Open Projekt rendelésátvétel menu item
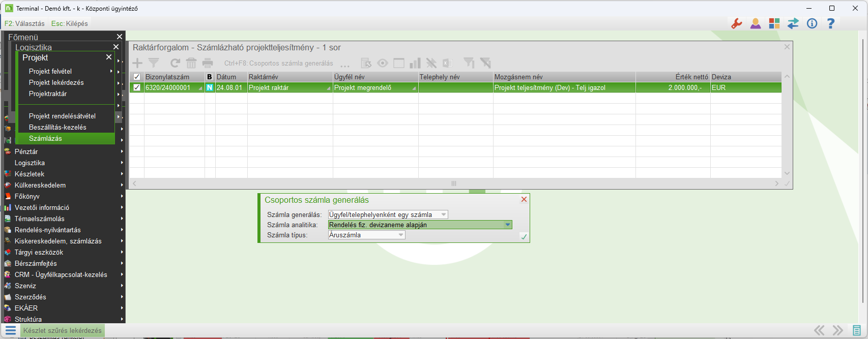Image resolution: width=868 pixels, height=339 pixels. 66,116
